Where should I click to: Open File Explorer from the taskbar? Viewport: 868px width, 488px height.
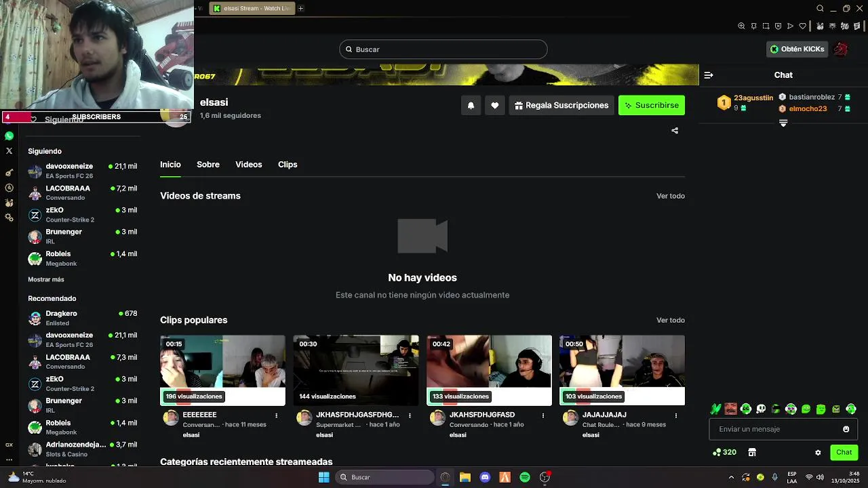point(465,477)
